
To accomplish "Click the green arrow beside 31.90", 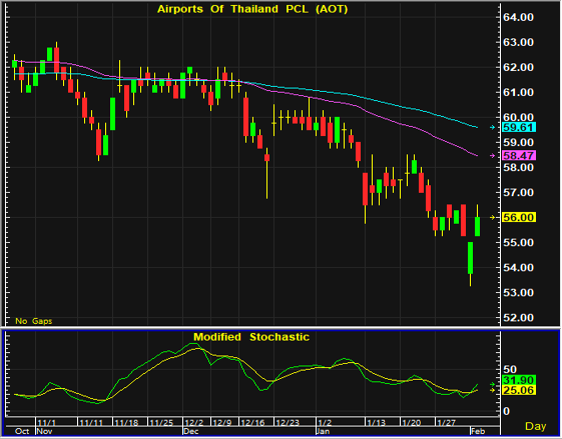I will pos(493,384).
